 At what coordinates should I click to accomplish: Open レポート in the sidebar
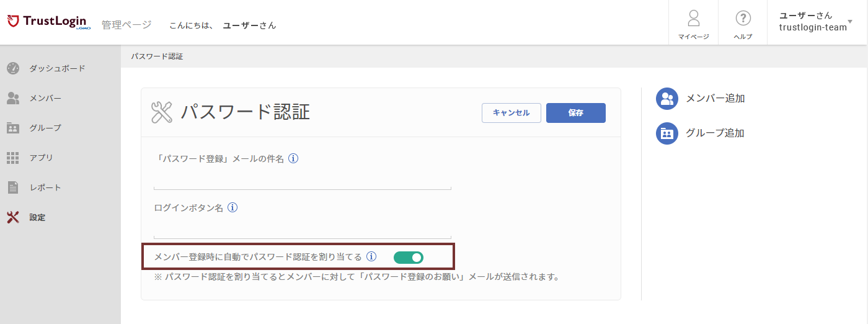45,187
